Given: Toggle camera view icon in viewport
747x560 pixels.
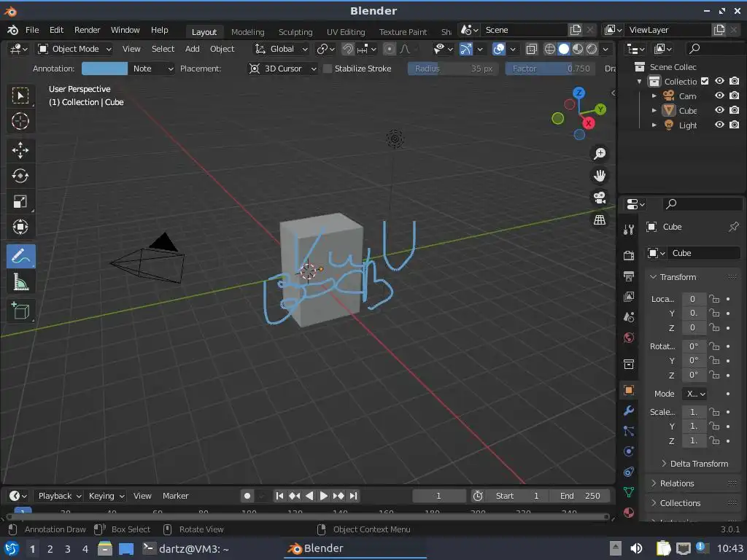Looking at the screenshot, I should [600, 198].
